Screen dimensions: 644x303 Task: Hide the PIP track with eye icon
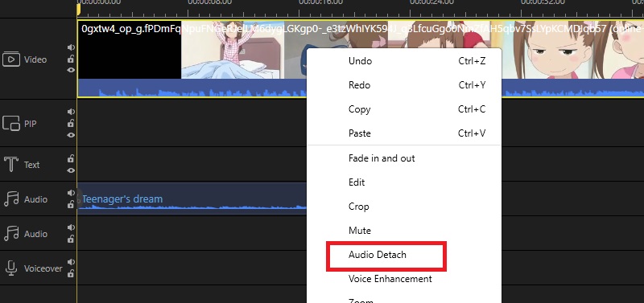pos(71,135)
